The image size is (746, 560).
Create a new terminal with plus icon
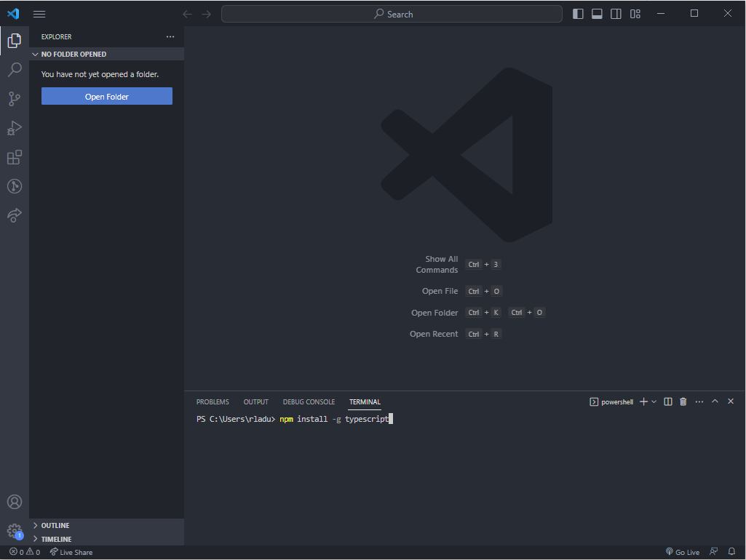(643, 401)
